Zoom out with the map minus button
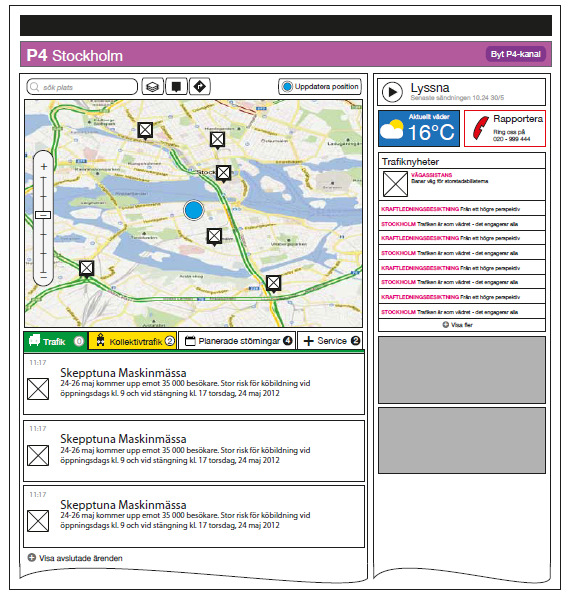 pos(44,277)
